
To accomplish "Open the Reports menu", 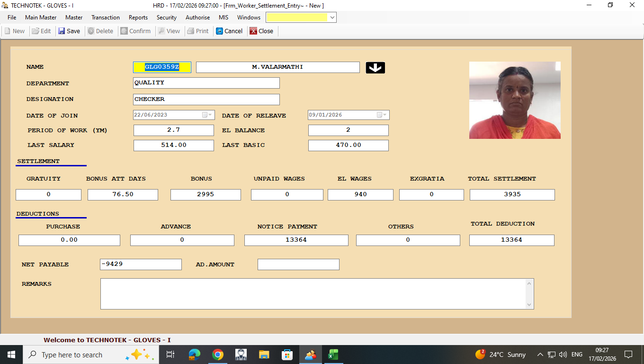I will pos(138,18).
